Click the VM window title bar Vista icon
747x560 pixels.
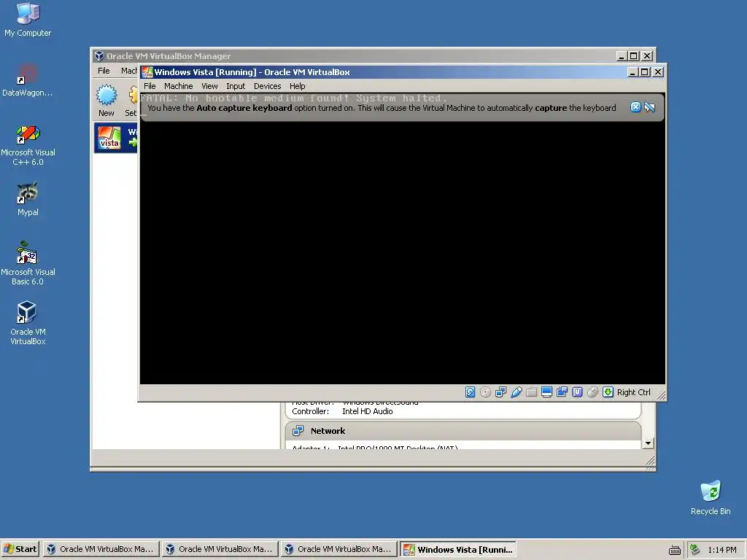(x=147, y=72)
